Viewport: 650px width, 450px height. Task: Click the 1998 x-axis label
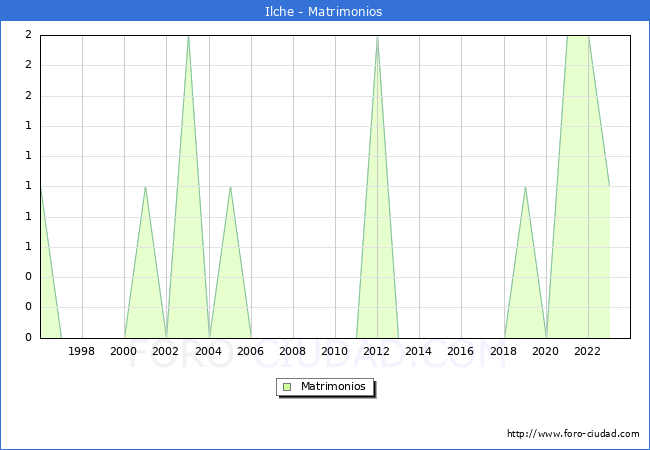[x=82, y=351]
